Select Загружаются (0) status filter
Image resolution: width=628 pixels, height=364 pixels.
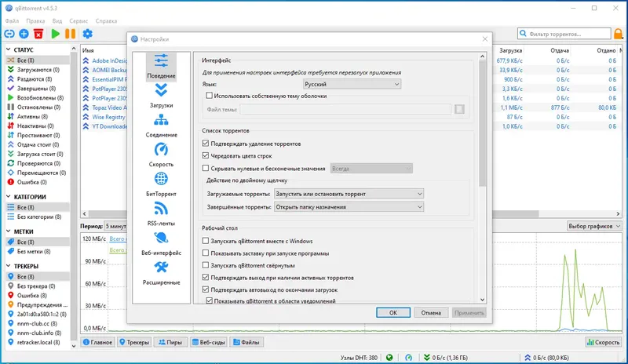click(x=38, y=70)
